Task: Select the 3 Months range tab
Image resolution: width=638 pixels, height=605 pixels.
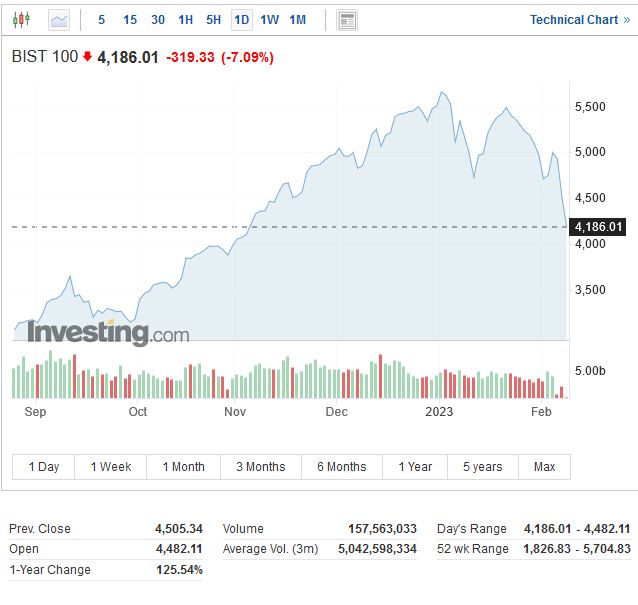Action: click(x=260, y=467)
